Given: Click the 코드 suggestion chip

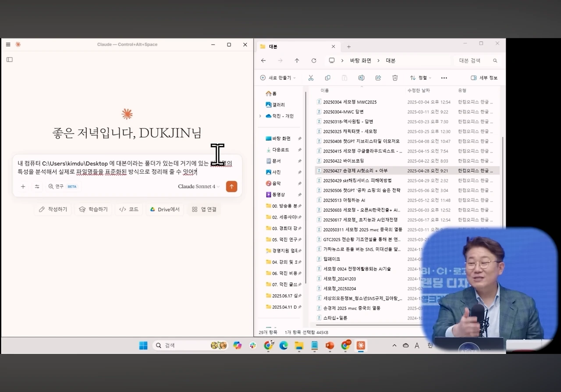Looking at the screenshot, I should coord(129,210).
